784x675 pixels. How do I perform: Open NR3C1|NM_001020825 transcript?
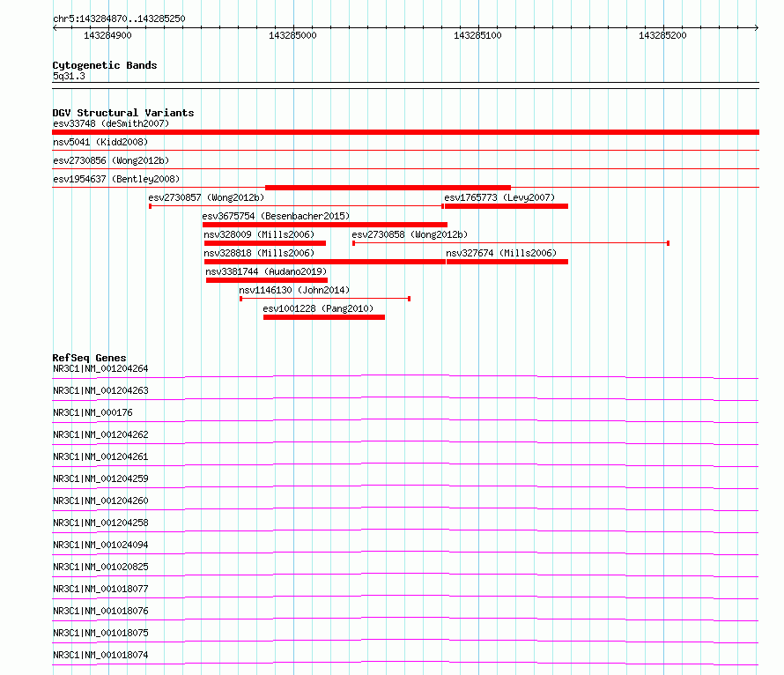[x=100, y=567]
